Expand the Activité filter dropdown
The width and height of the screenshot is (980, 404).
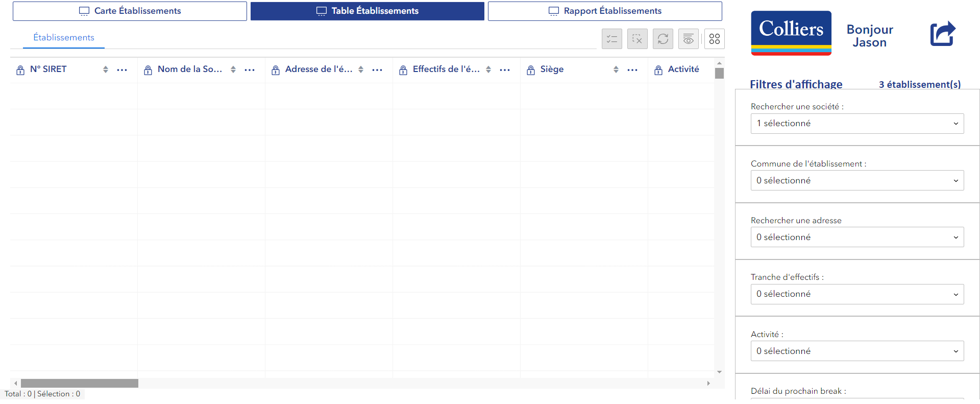coord(857,351)
